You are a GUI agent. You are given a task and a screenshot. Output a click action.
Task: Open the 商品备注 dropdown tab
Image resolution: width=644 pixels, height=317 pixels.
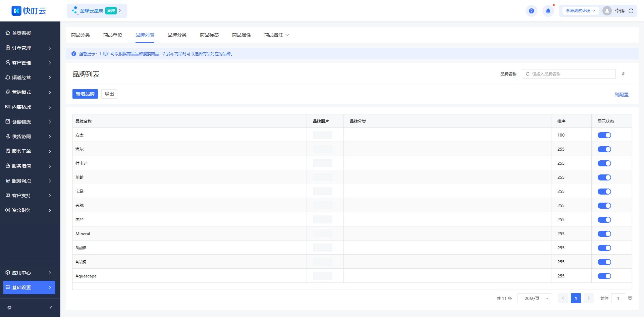click(x=276, y=35)
